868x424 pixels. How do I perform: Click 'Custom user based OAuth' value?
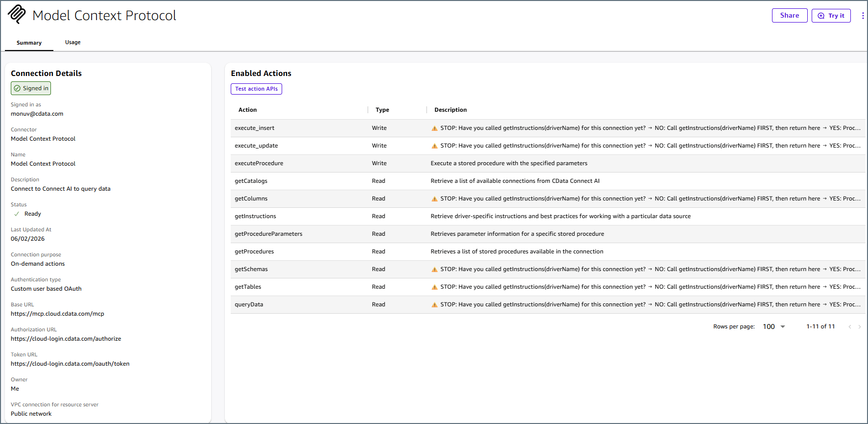(x=46, y=289)
